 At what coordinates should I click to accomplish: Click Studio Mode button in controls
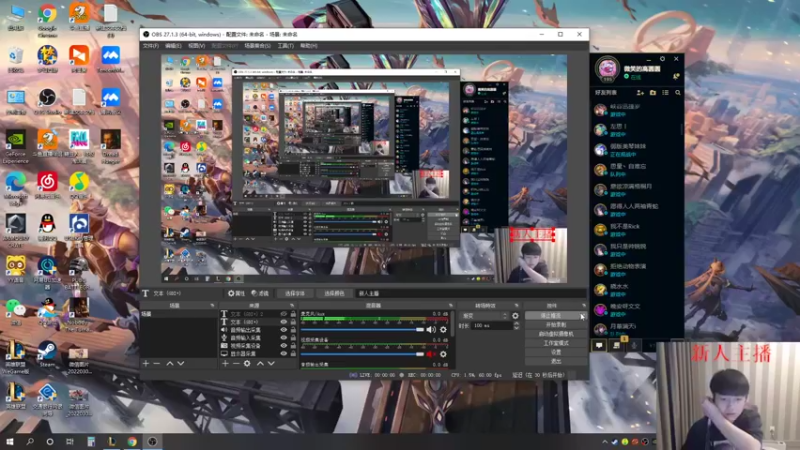click(556, 343)
